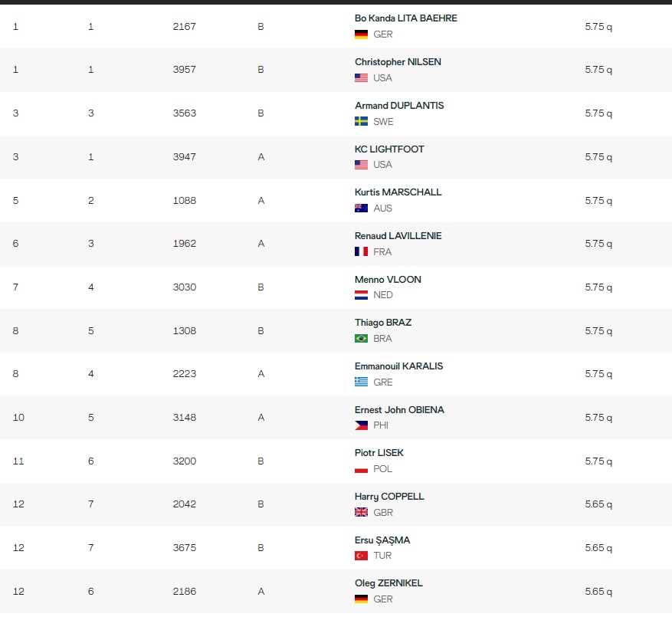Viewport: 672px width, 617px height.
Task: Click the Greek flag under Emmanouil Karalis
Action: click(361, 382)
